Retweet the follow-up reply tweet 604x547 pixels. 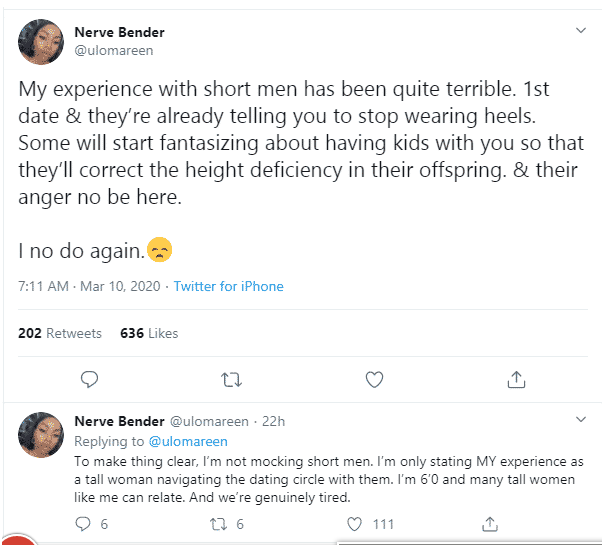tap(222, 523)
